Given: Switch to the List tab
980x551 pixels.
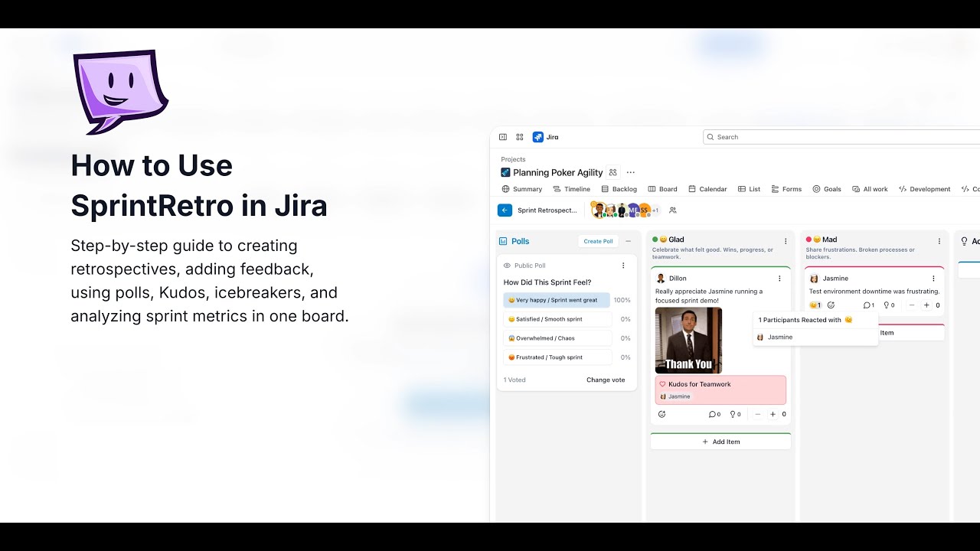Looking at the screenshot, I should coord(750,189).
